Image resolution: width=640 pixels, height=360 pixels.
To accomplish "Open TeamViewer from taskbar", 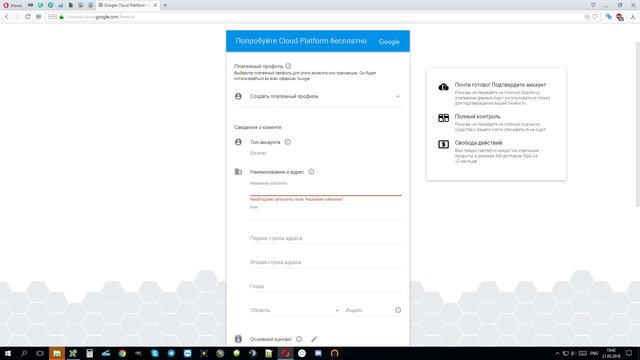I will pyautogui.click(x=187, y=353).
